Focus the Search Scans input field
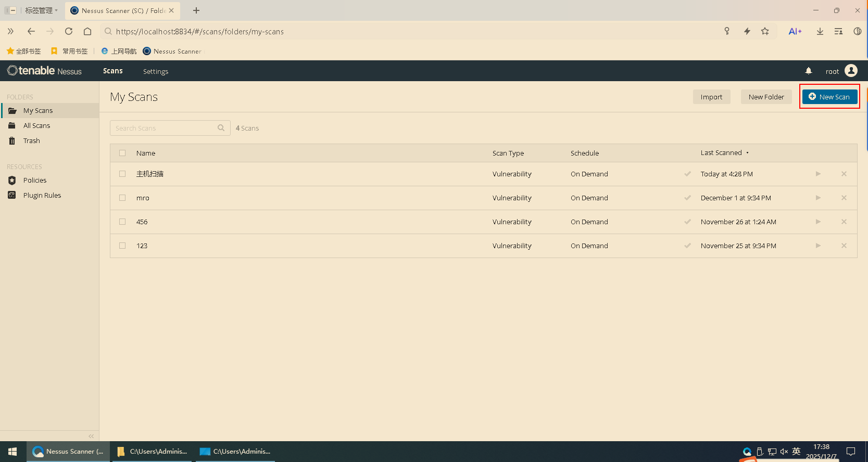Image resolution: width=868 pixels, height=462 pixels. pos(164,128)
